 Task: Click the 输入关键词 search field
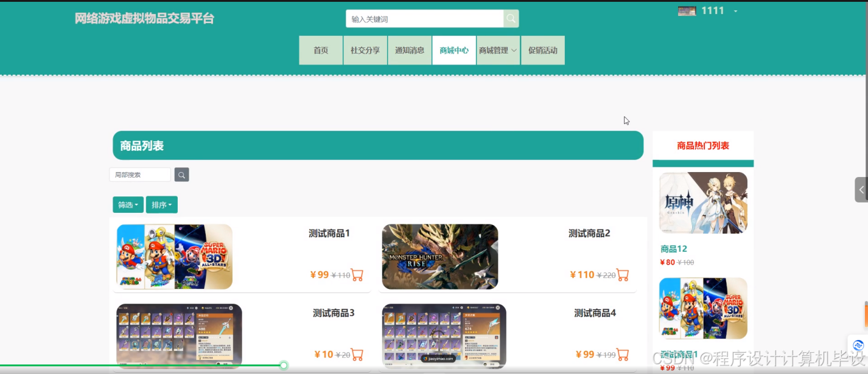(x=425, y=19)
